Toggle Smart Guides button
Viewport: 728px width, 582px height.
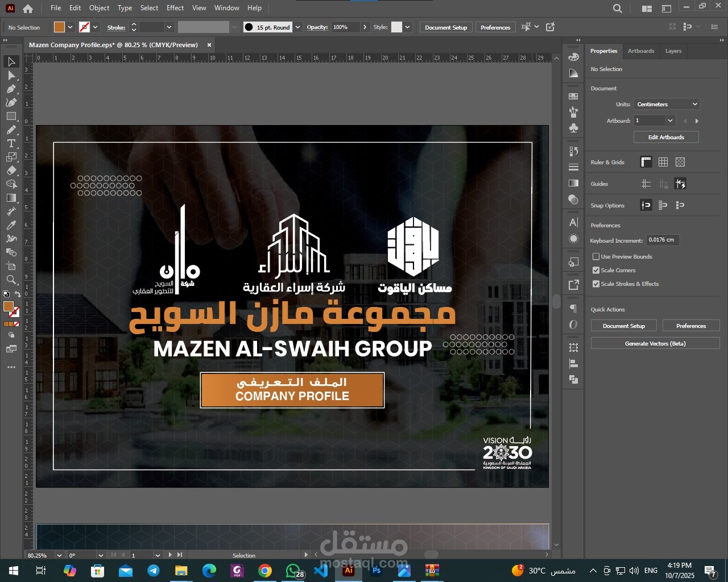point(680,184)
